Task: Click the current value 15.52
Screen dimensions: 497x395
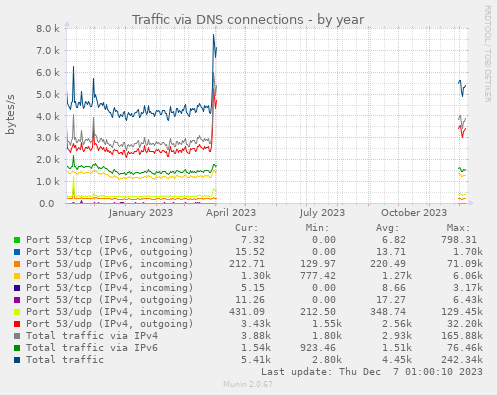Action: point(250,252)
